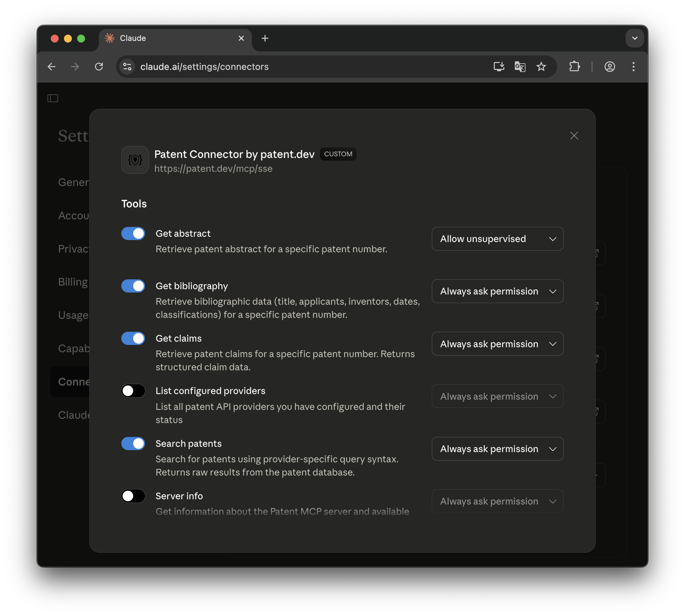Turn off the Search patents toggle

[x=133, y=444]
